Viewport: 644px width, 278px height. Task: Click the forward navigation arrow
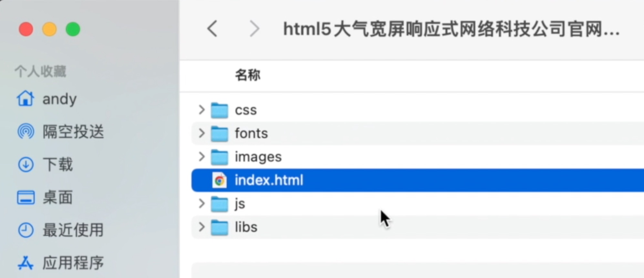coord(254,29)
